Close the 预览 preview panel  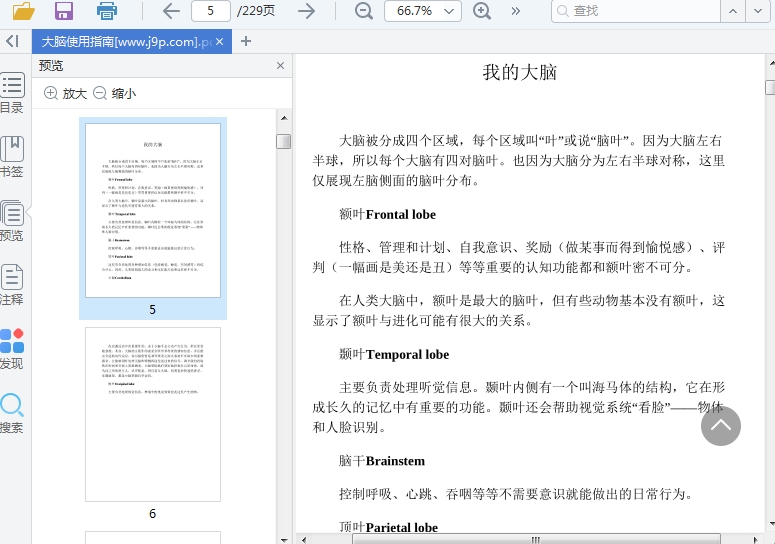tap(280, 66)
